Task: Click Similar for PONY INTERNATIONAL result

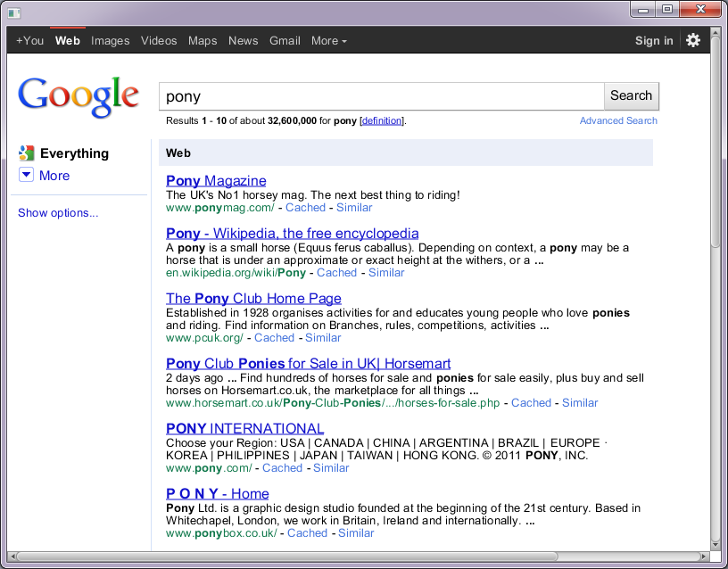Action: [331, 468]
